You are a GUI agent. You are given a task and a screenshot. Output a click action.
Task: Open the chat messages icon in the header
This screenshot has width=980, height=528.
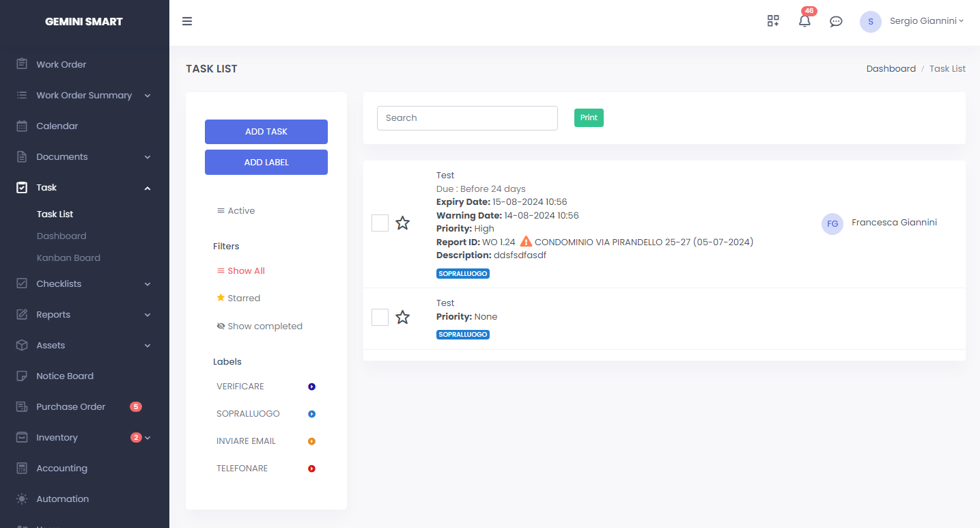click(x=836, y=21)
